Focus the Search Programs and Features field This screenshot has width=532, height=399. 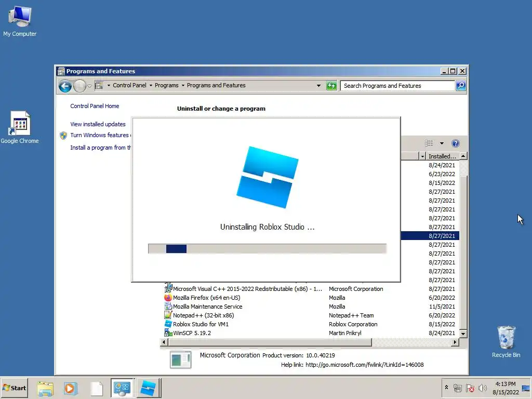(x=397, y=86)
